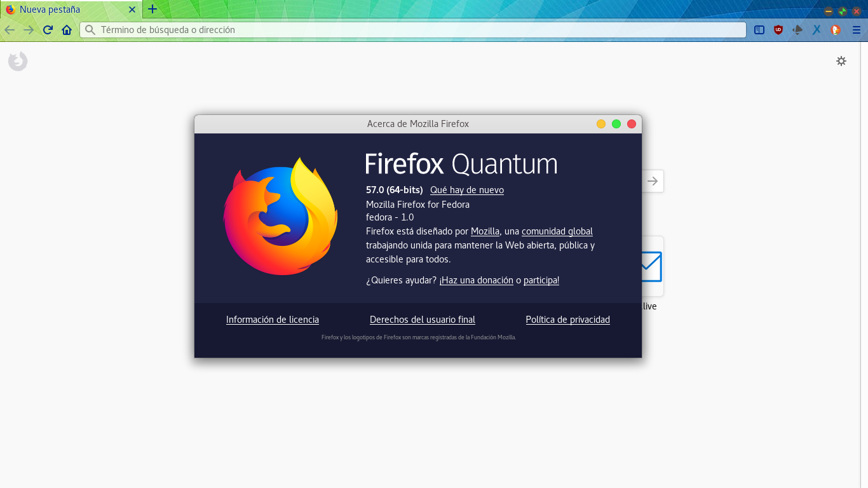Close the Acerca de Mozilla Firefox dialog
This screenshot has width=868, height=488.
point(632,124)
